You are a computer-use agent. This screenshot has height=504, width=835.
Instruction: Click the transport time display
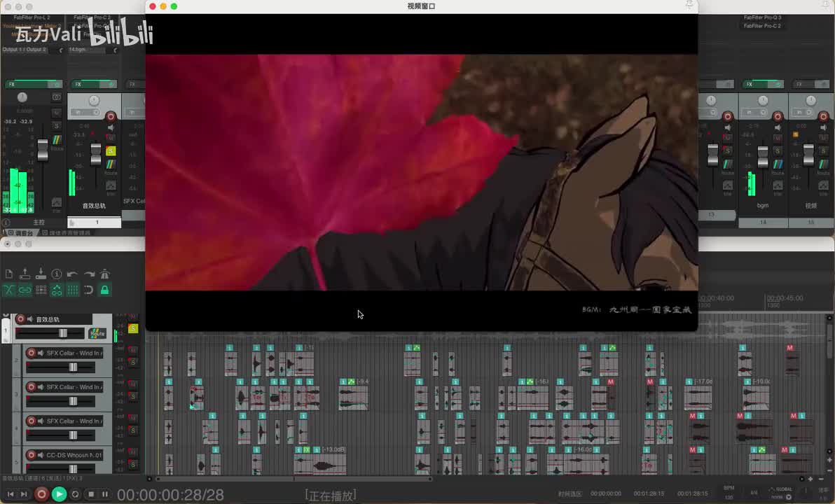(x=170, y=495)
